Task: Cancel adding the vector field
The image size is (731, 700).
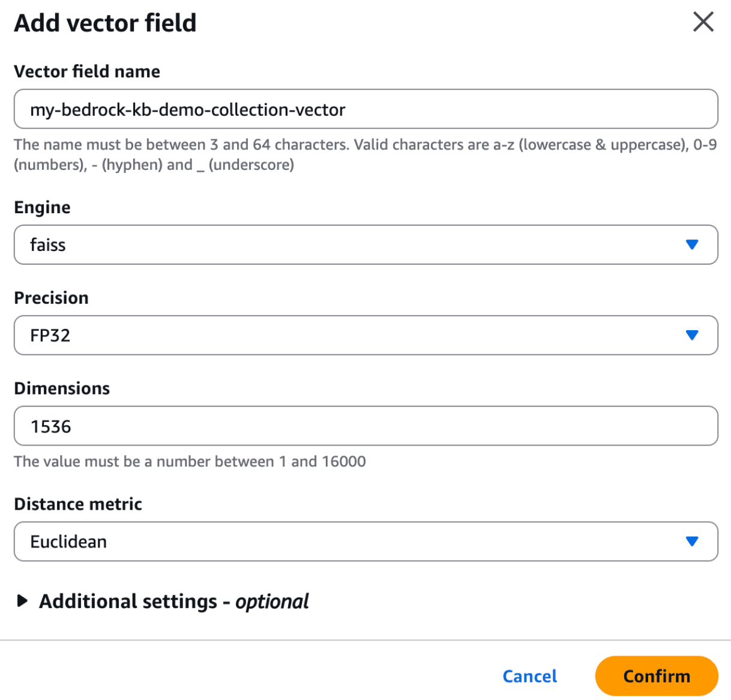Action: coord(529,675)
